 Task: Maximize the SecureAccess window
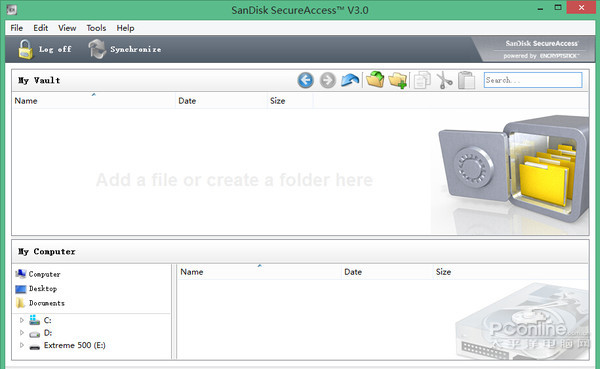tap(558, 8)
